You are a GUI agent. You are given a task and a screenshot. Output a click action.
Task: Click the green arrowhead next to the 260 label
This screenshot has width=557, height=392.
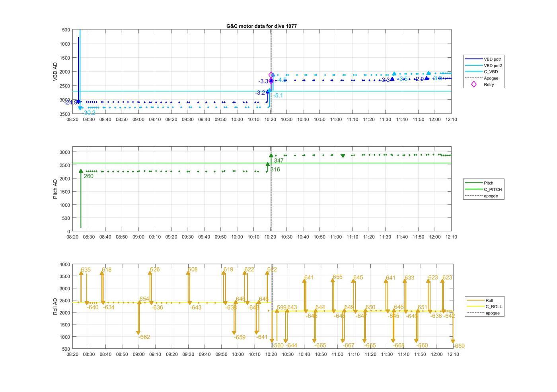click(x=81, y=171)
